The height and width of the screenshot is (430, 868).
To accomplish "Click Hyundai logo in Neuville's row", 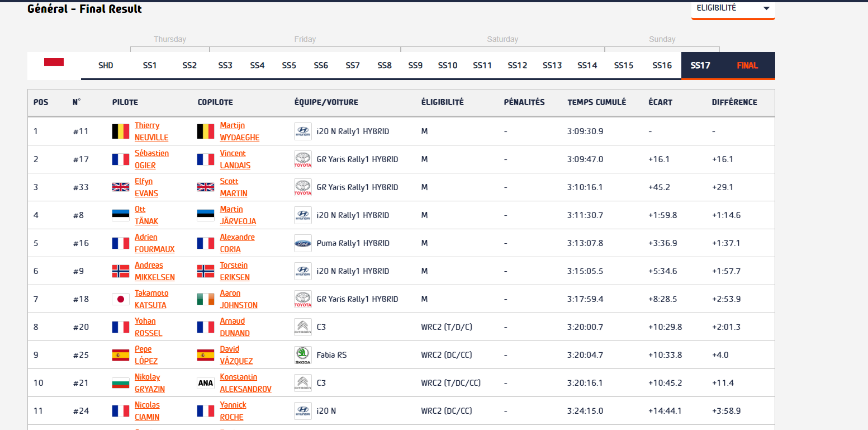I will click(303, 131).
